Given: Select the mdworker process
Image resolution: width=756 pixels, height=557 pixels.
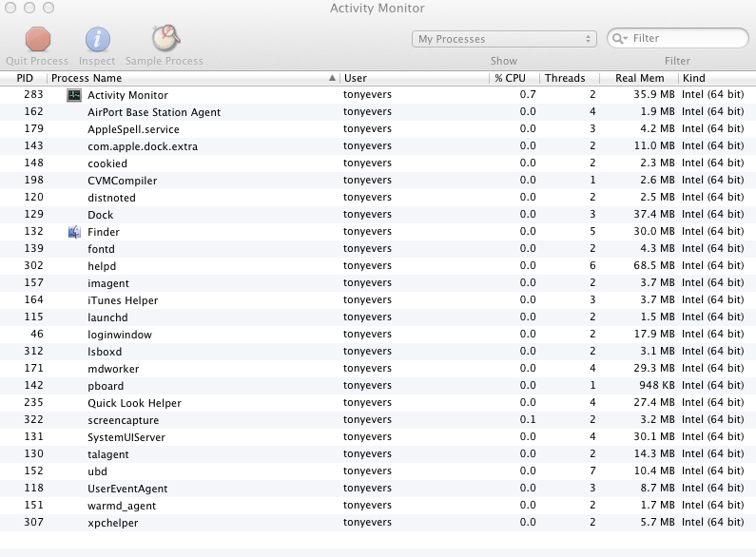Looking at the screenshot, I should (x=378, y=369).
